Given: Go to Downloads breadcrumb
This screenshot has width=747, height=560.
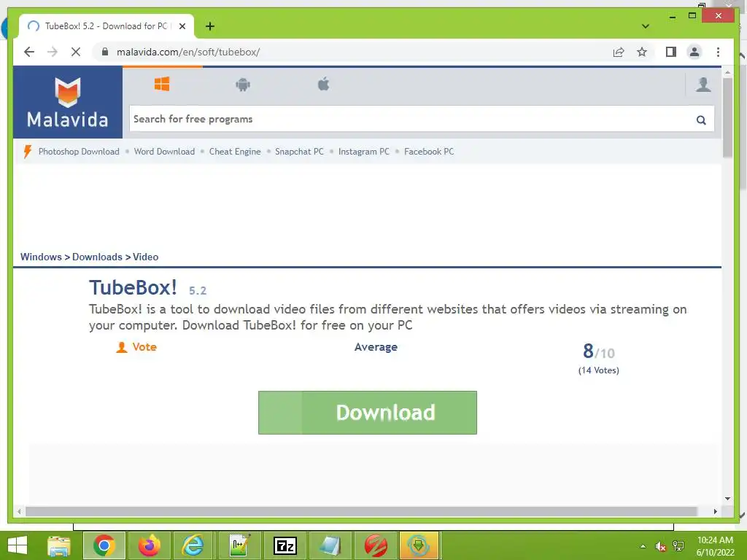Looking at the screenshot, I should click(97, 257).
